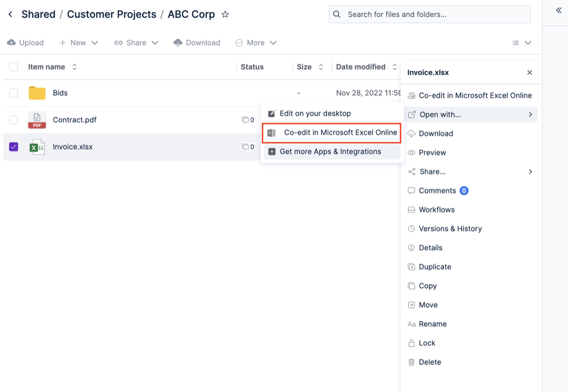The height and width of the screenshot is (392, 568).
Task: Star the ABC Corp folder as favorite
Action: (225, 14)
